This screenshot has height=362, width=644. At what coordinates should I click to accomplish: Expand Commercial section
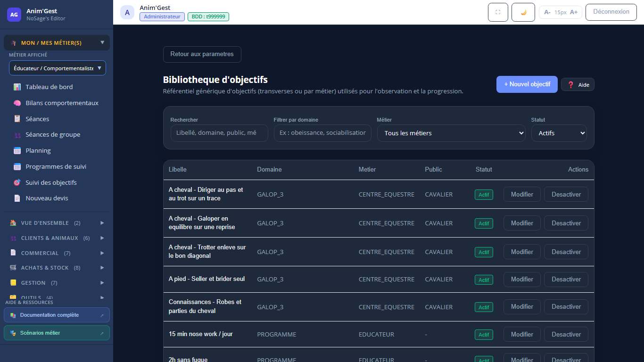(57, 253)
